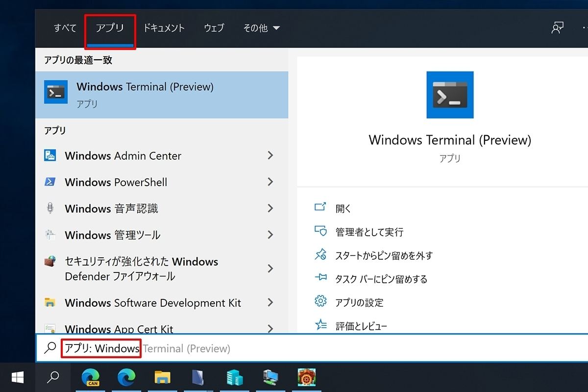Select the Windows Admin Center result text
The height and width of the screenshot is (392, 588).
pos(123,156)
